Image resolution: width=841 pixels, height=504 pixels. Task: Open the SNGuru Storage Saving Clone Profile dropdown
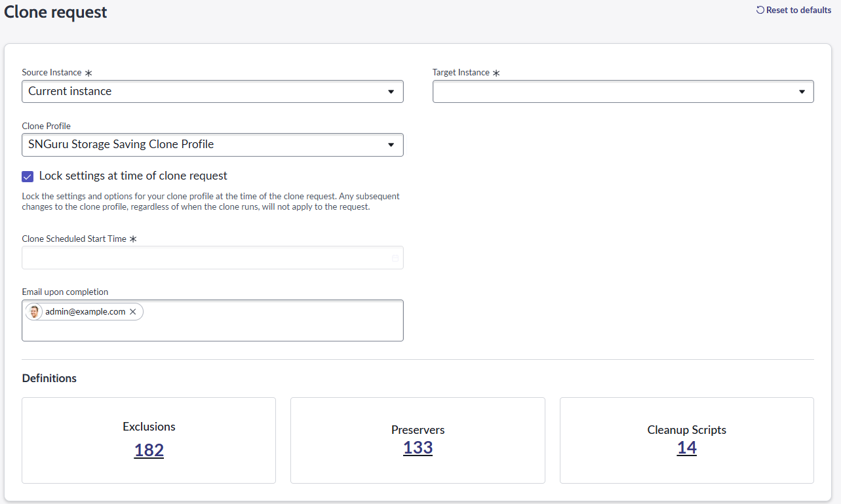[197, 145]
